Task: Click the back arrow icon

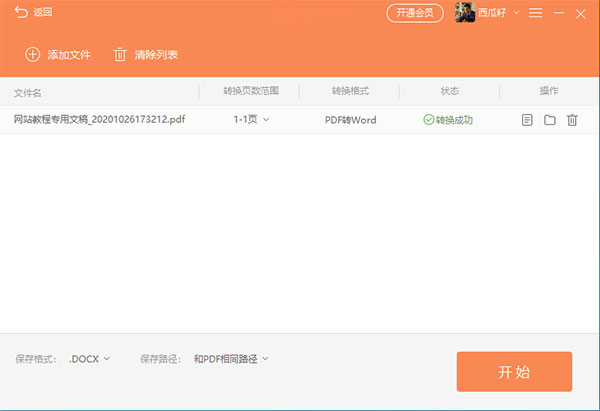Action: coord(21,12)
